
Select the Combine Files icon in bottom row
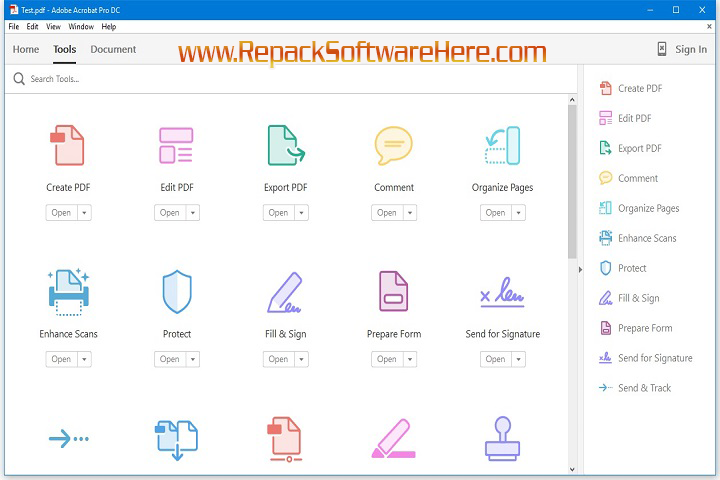tap(177, 440)
